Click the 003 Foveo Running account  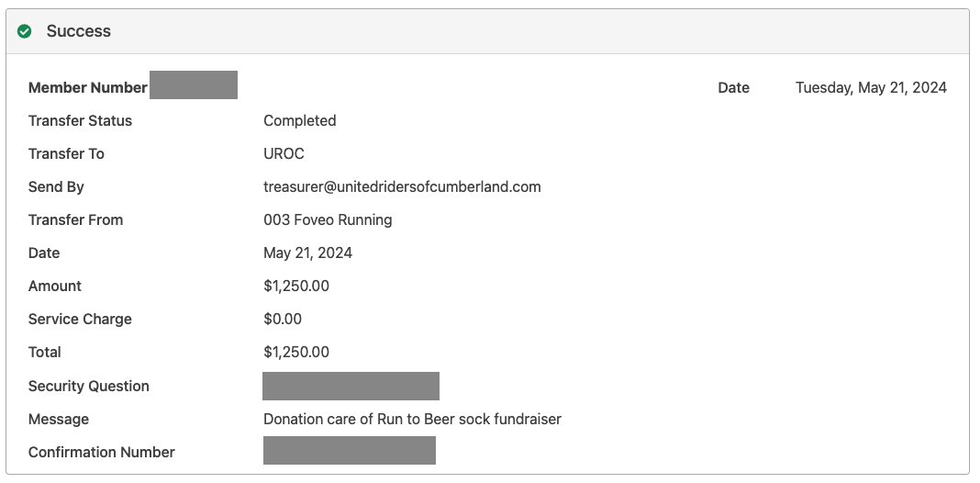(329, 220)
